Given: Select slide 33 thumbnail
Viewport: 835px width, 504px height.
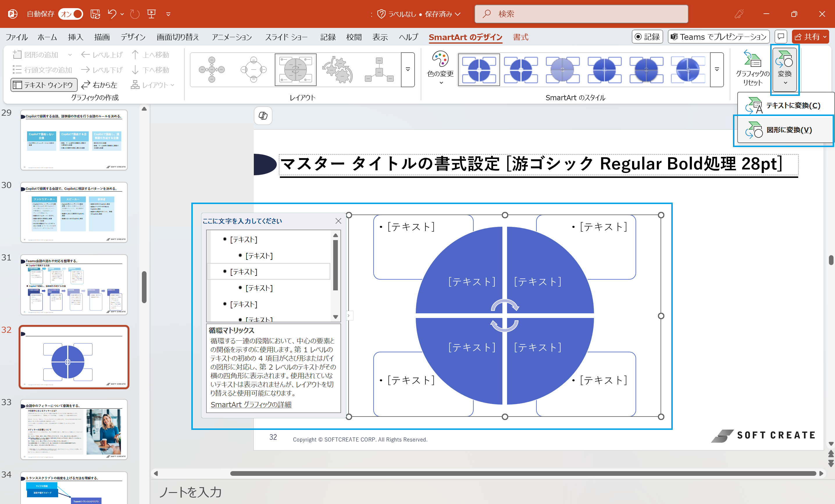Looking at the screenshot, I should [x=74, y=429].
